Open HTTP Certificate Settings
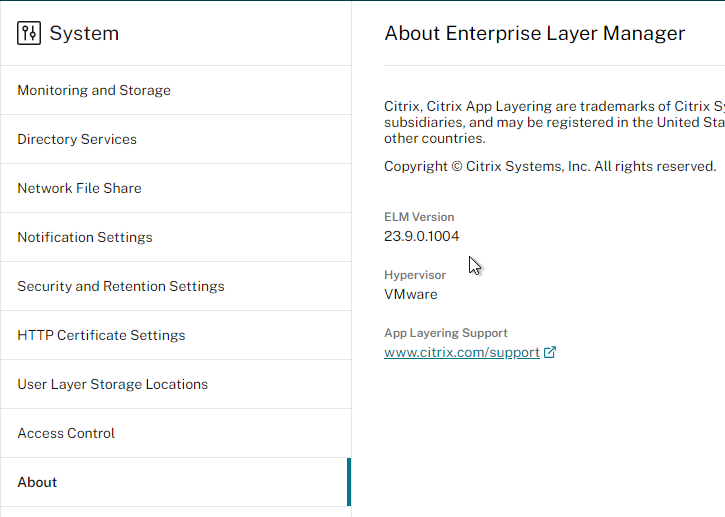Image resolution: width=725 pixels, height=517 pixels. [x=176, y=335]
